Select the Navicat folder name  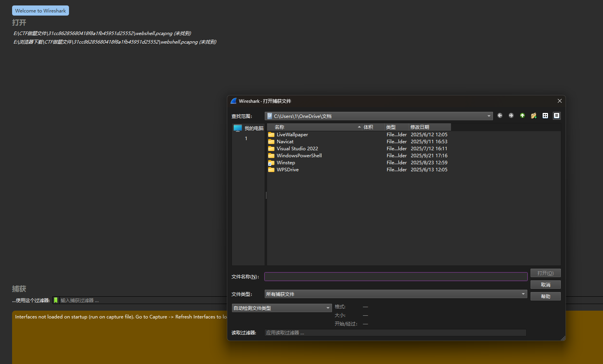pyautogui.click(x=285, y=142)
